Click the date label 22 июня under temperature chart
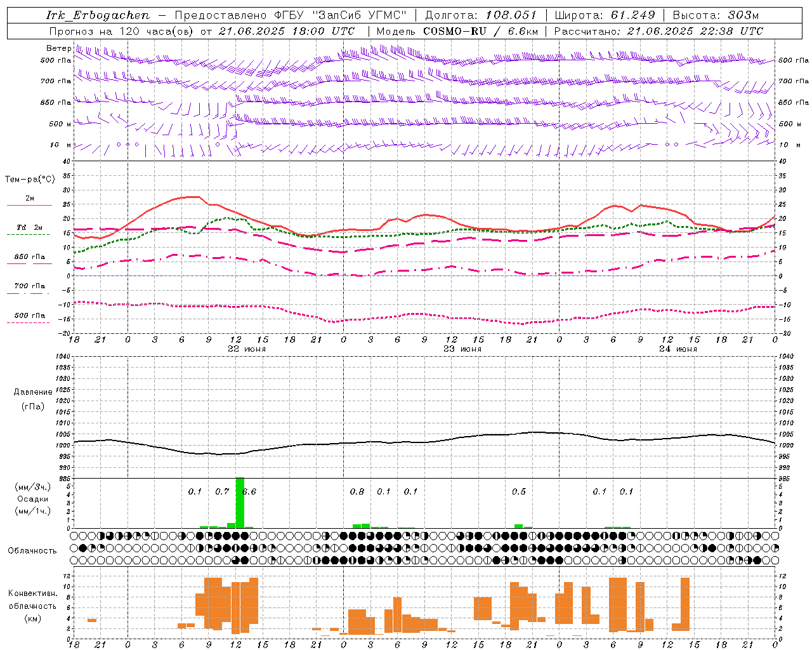This screenshot has width=812, height=650. (x=247, y=349)
